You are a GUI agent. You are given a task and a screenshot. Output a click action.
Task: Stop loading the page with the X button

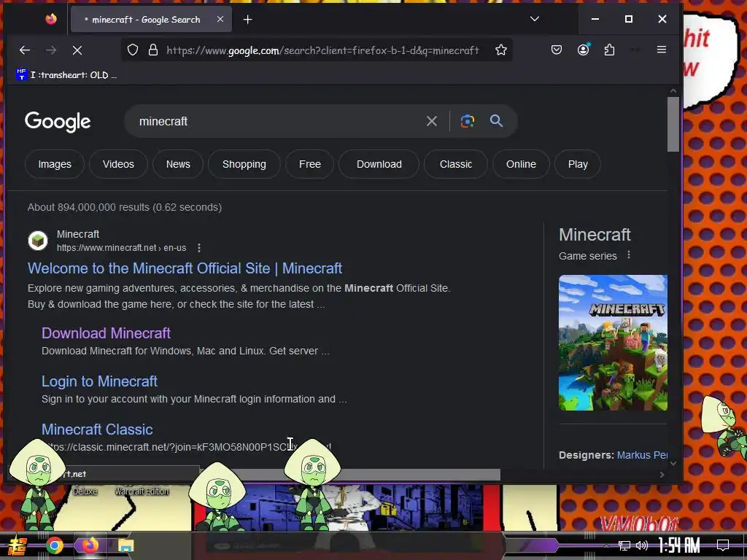77,50
